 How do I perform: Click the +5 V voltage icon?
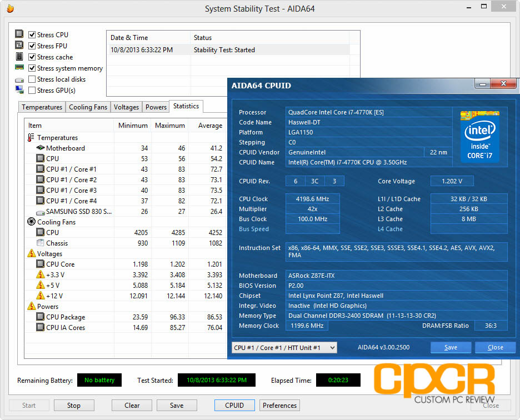(x=40, y=286)
